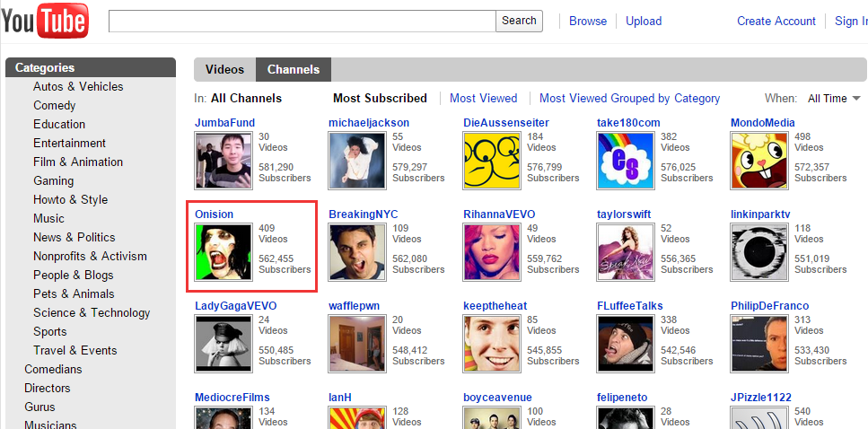
Task: Select Most Viewed sorting
Action: pyautogui.click(x=483, y=99)
